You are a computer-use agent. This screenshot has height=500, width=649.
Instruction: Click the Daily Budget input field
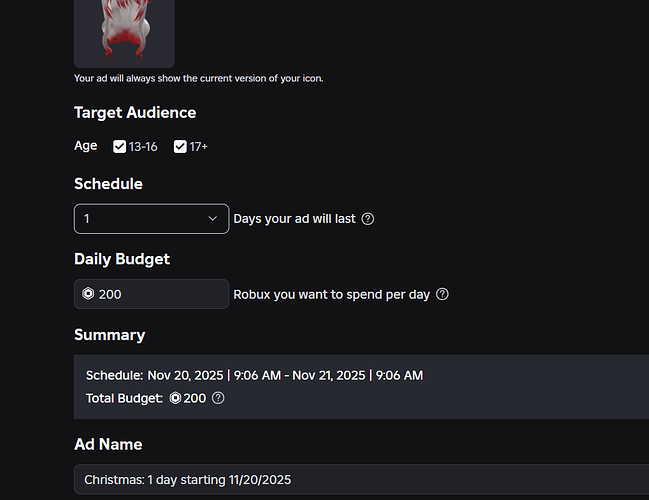(x=151, y=294)
